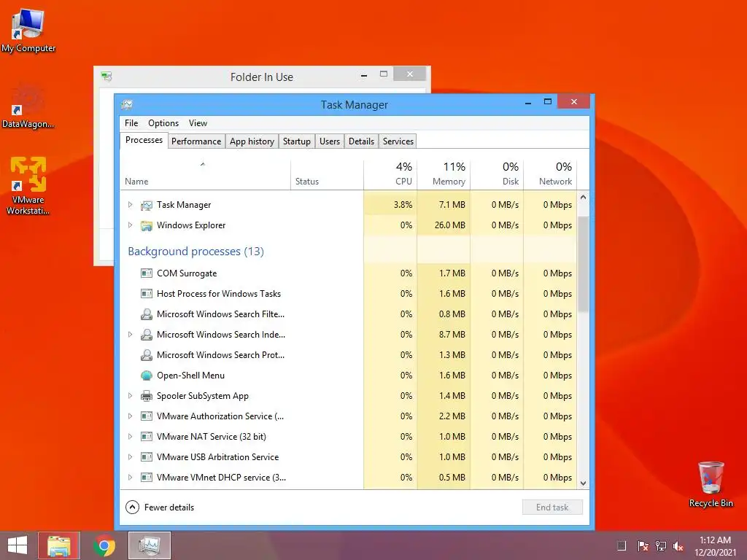Click VMware Authorization Service icon
Image resolution: width=747 pixels, height=560 pixels.
click(x=146, y=416)
